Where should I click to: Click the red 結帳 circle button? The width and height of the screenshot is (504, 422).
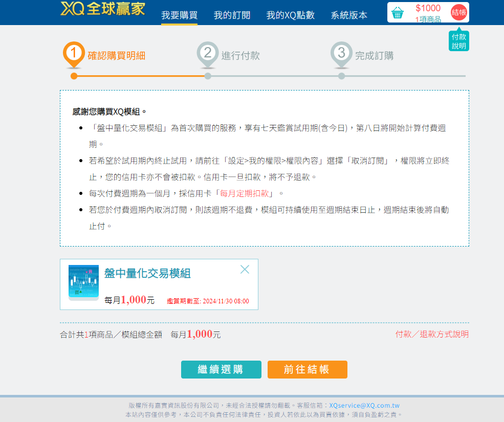(459, 12)
